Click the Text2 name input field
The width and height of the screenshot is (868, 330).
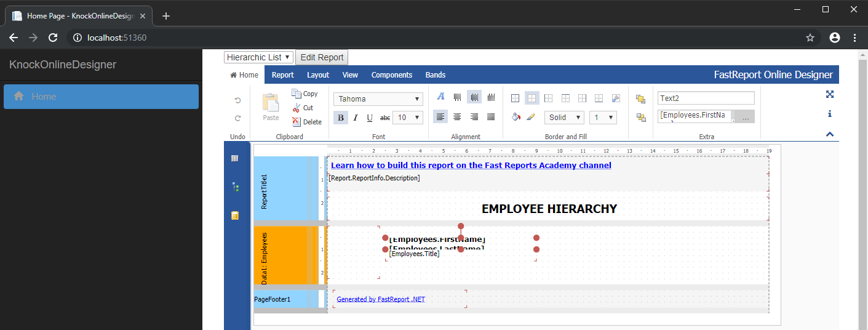click(706, 98)
